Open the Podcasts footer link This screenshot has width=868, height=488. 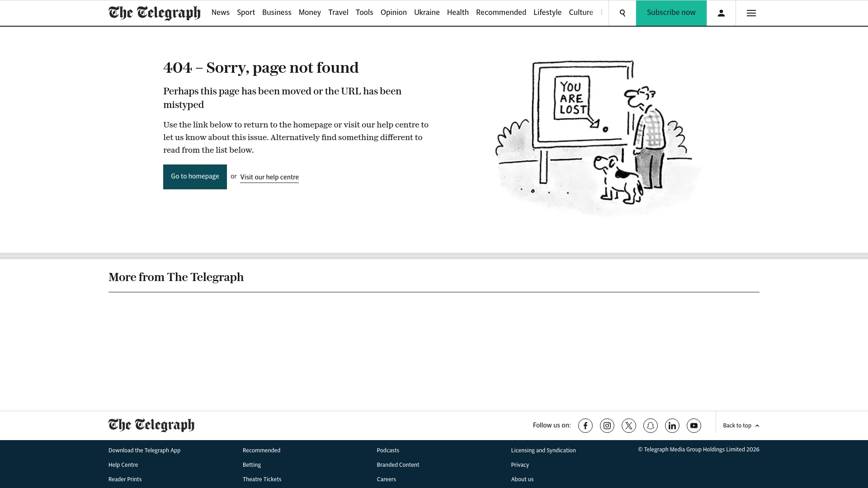(388, 450)
